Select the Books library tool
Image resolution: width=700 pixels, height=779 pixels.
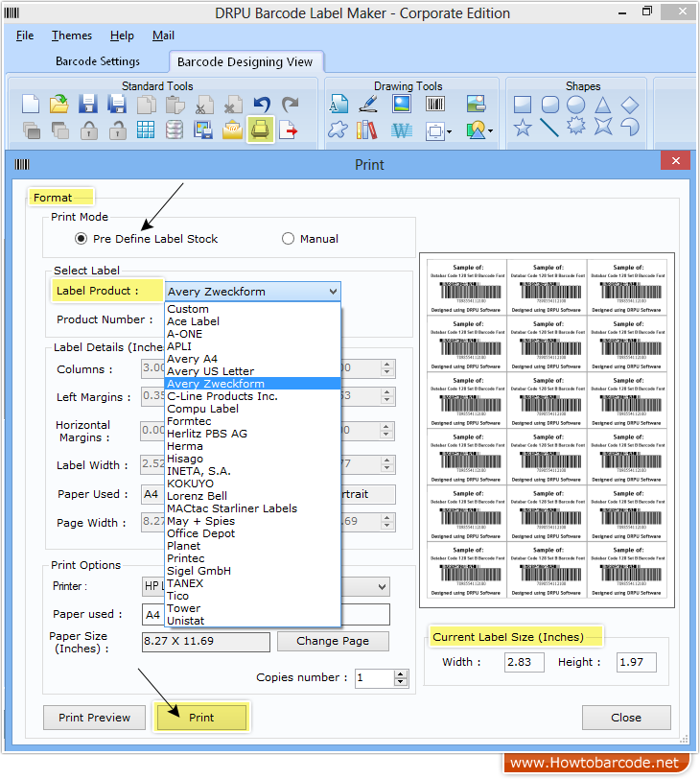click(367, 130)
